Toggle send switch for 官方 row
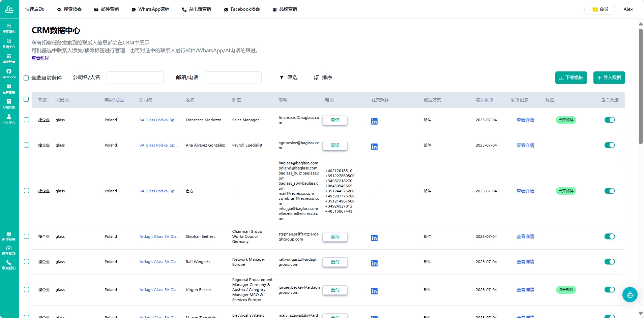 [x=610, y=191]
